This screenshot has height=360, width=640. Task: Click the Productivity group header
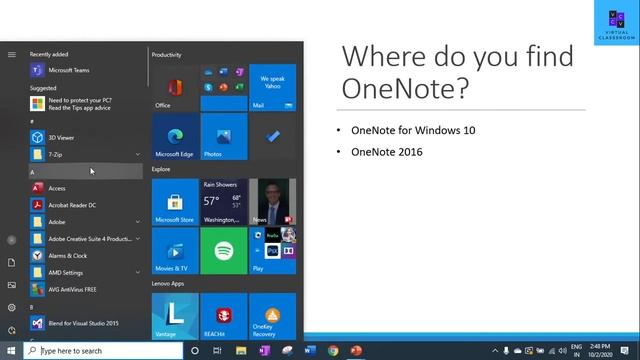167,55
